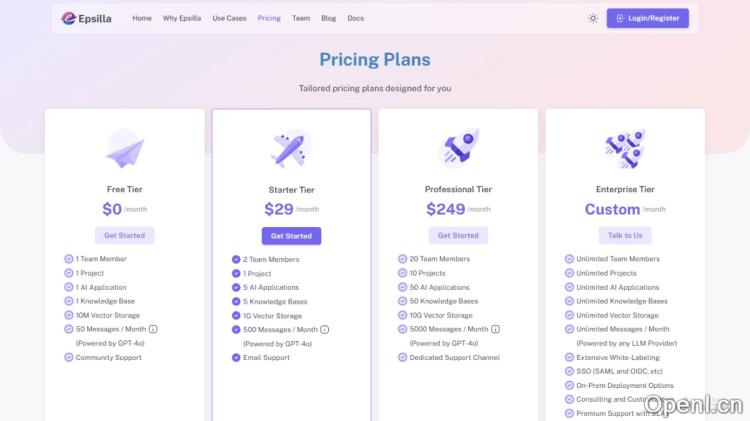Viewport: 750px width, 421px height.
Task: Click the Starter Tier airplane icon
Action: (x=291, y=150)
